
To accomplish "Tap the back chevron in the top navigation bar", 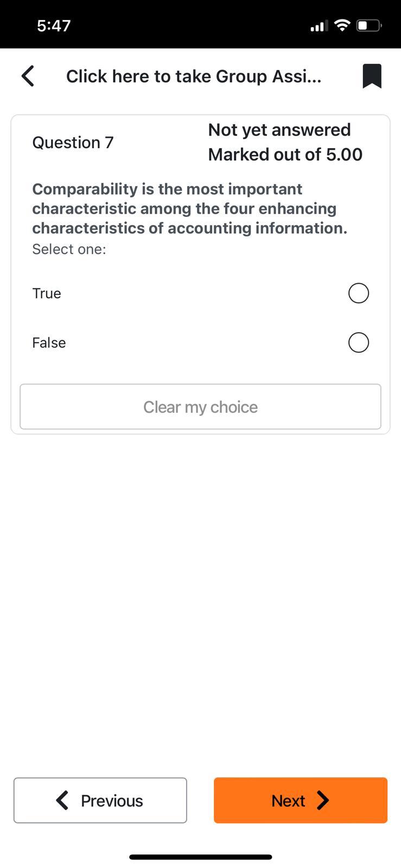I will point(28,76).
